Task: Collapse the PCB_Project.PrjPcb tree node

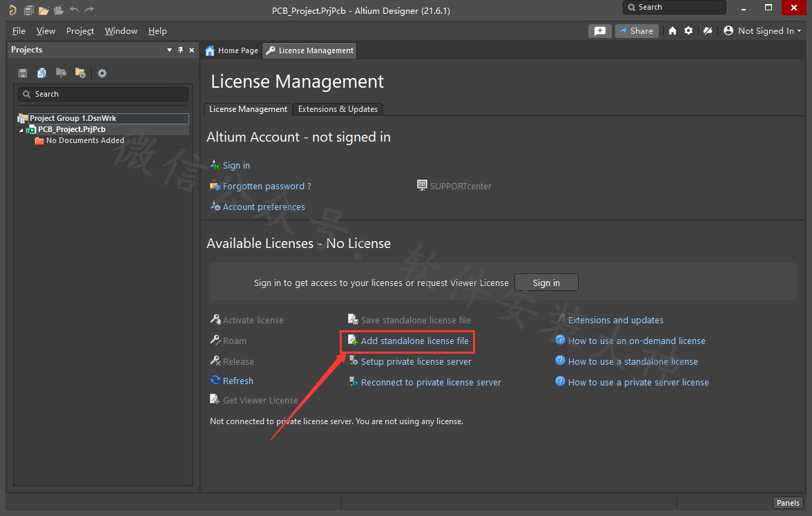Action: (x=21, y=130)
